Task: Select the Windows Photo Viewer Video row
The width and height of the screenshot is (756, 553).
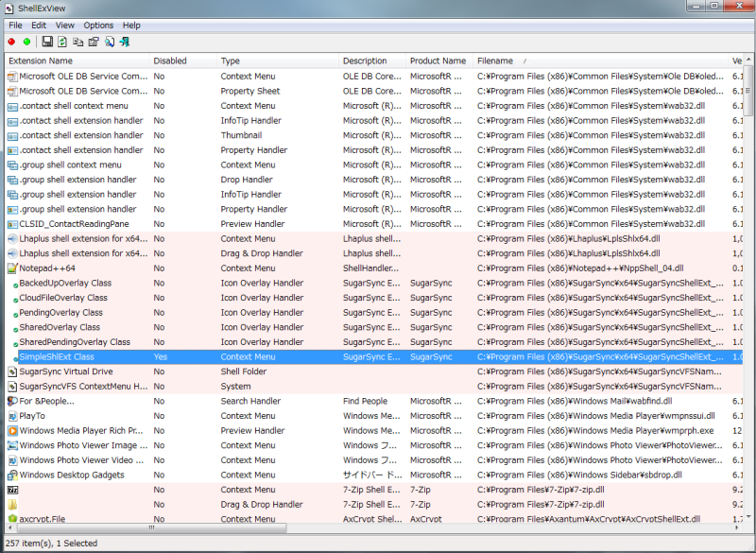Action: click(373, 460)
